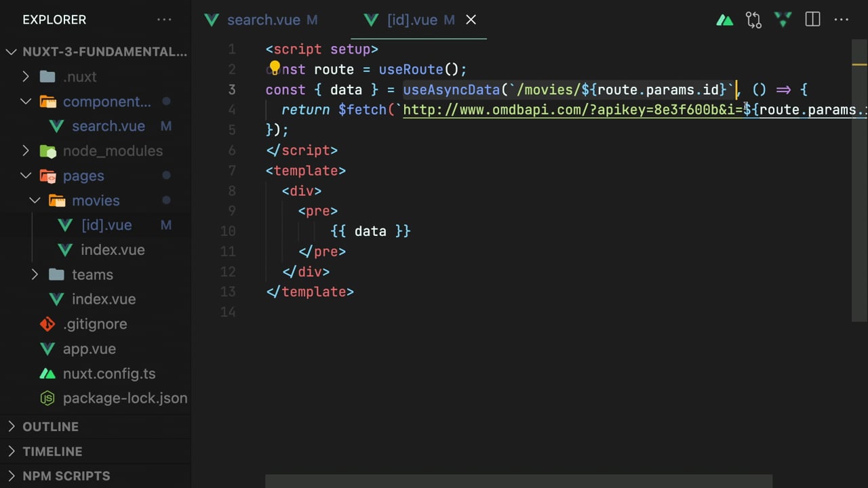Click the EXPLORER panel title

pos(54,20)
